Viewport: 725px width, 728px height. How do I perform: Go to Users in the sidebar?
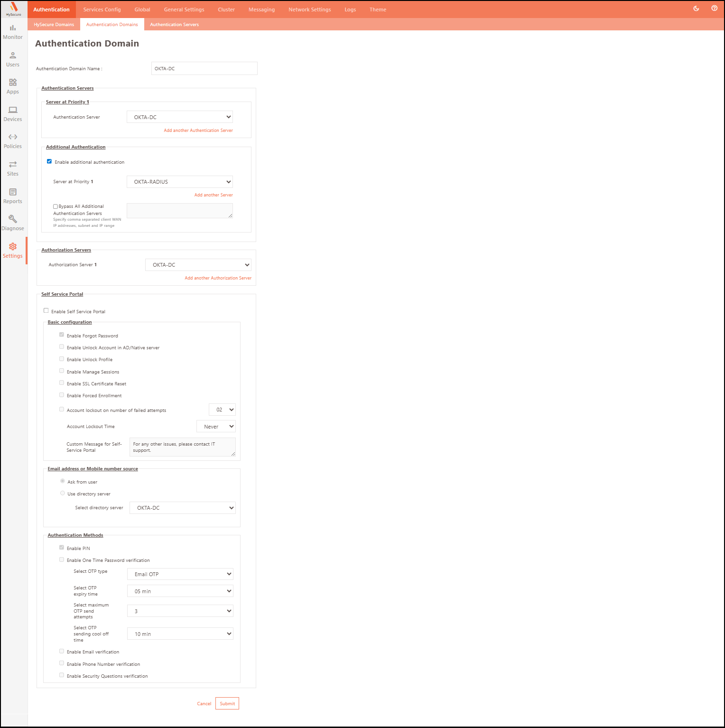click(13, 59)
